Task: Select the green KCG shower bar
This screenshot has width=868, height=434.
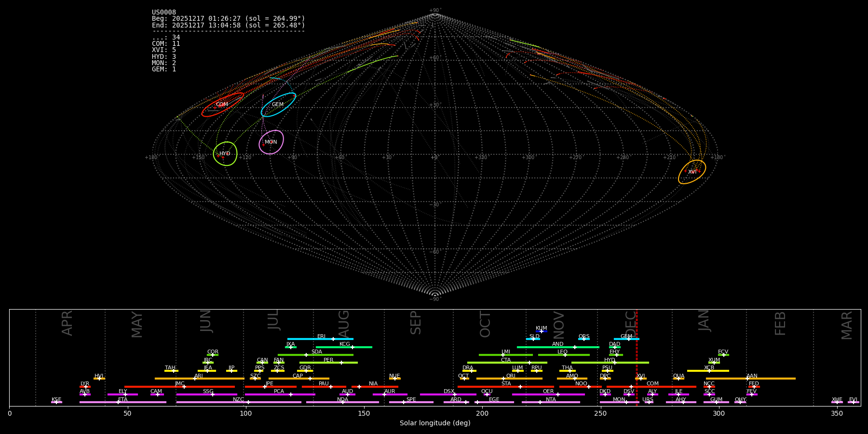Action: [344, 347]
